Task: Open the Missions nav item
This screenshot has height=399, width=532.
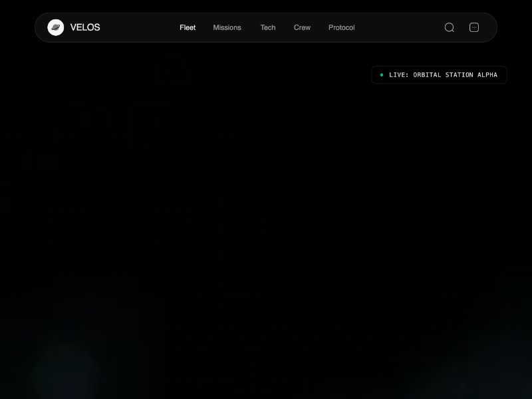Action: pos(227,27)
